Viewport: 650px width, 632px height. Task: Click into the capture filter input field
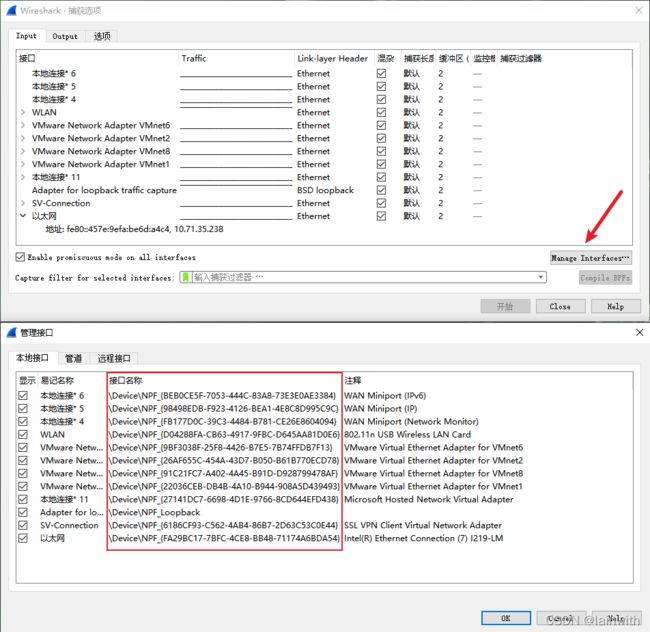click(x=365, y=277)
